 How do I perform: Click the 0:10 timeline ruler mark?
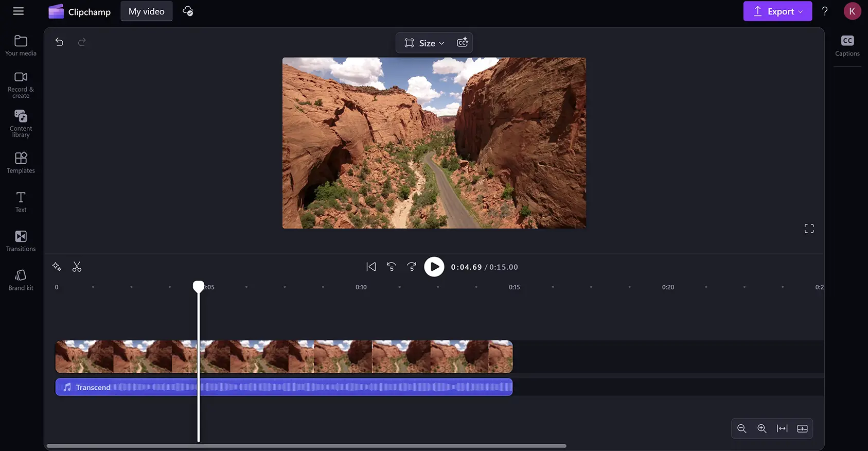[361, 287]
